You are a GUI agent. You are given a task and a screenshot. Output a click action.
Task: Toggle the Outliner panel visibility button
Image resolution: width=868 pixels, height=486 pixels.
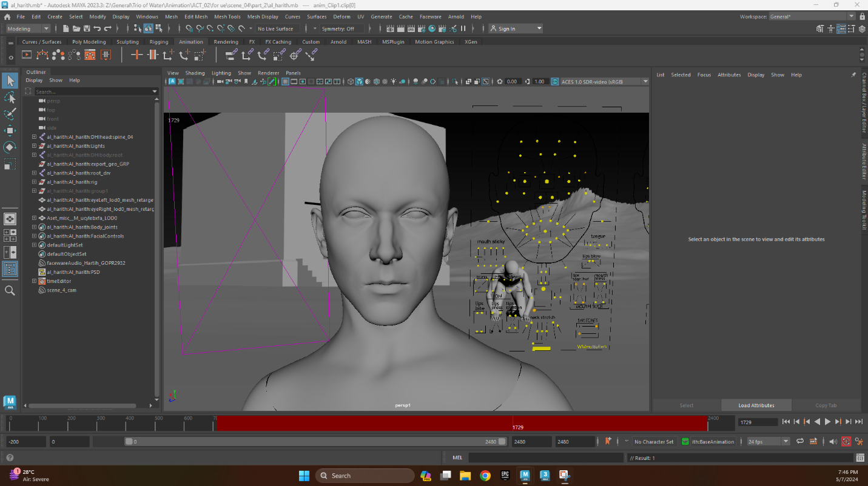[x=10, y=269]
